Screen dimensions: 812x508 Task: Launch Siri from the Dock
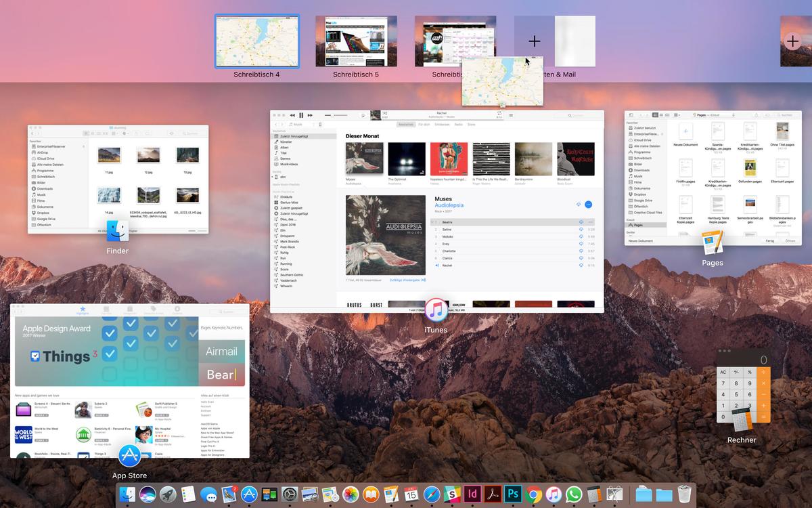click(x=148, y=495)
